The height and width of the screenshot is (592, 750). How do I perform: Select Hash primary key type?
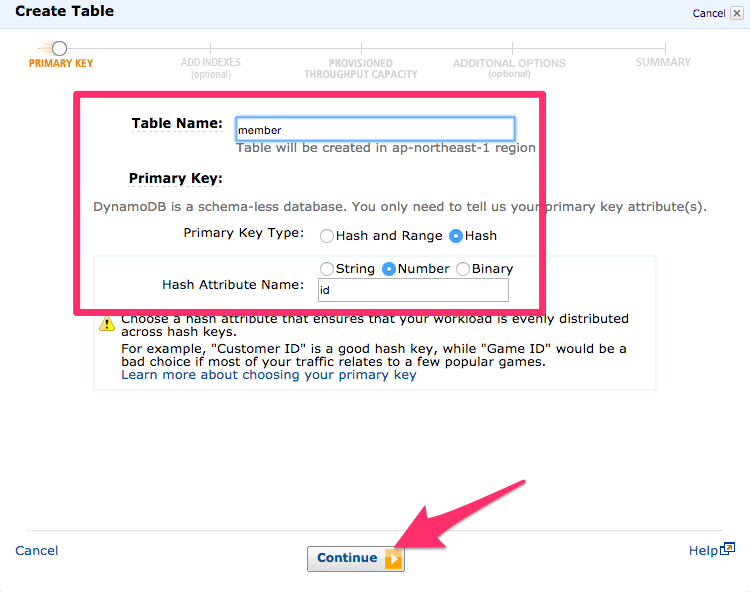click(456, 236)
